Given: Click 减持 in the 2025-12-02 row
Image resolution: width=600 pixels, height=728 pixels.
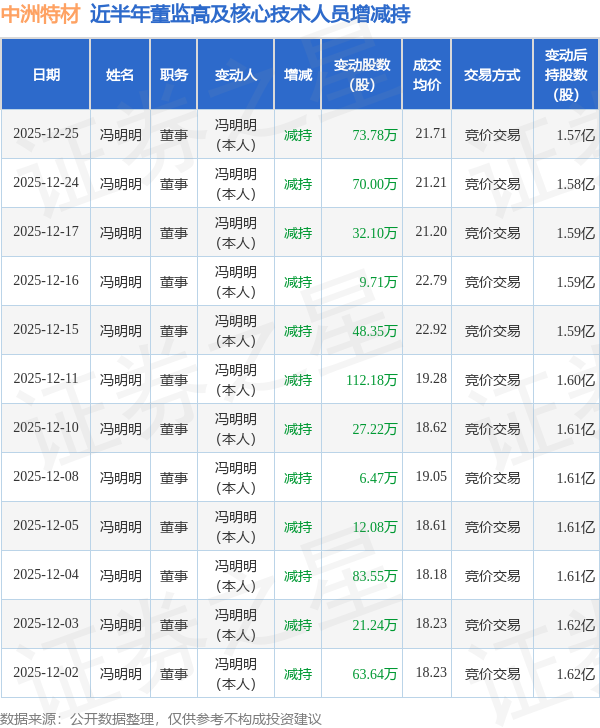Looking at the screenshot, I should click(x=298, y=674).
